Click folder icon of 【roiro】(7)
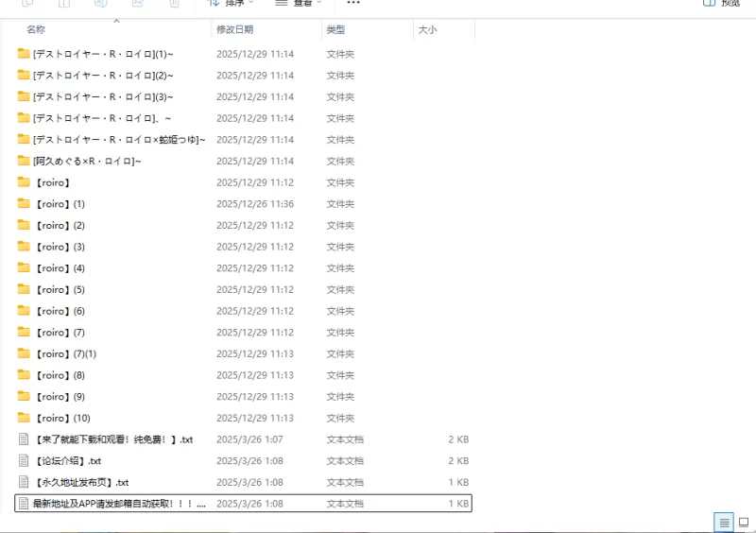 (x=23, y=332)
